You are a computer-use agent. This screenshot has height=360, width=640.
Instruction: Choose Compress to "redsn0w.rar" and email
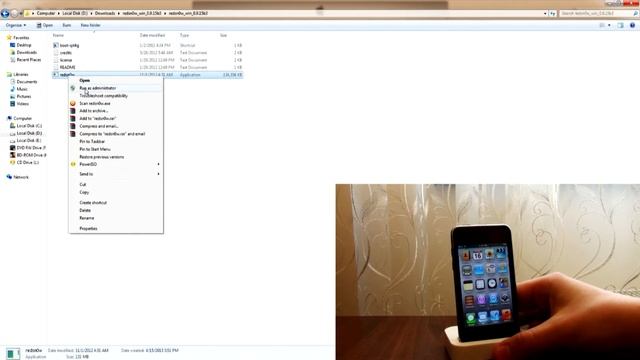click(x=112, y=134)
